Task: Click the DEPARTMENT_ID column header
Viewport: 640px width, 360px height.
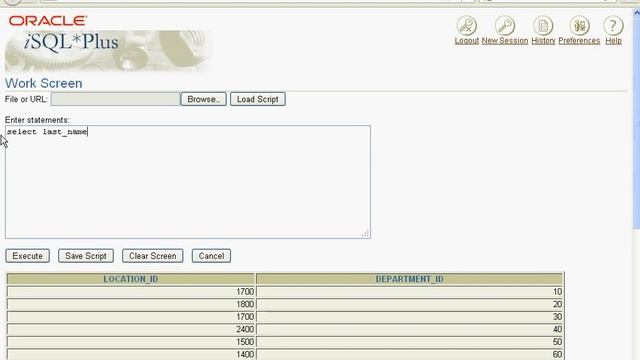Action: pos(409,279)
